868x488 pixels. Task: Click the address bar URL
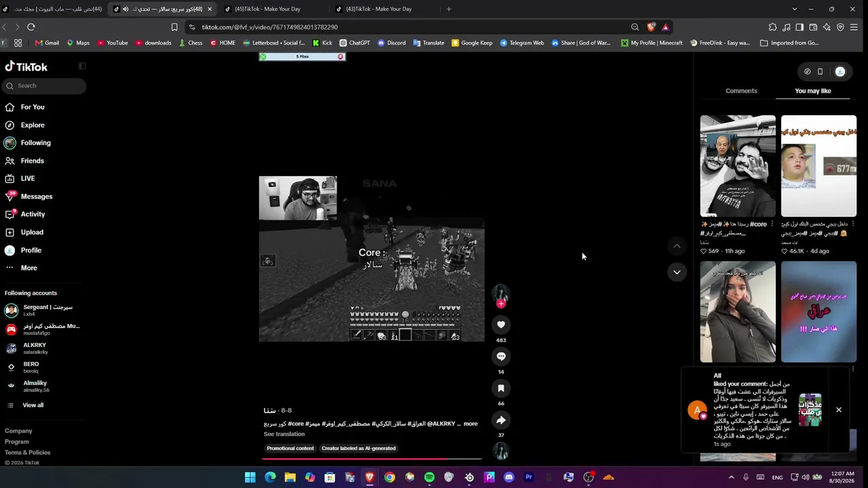269,27
